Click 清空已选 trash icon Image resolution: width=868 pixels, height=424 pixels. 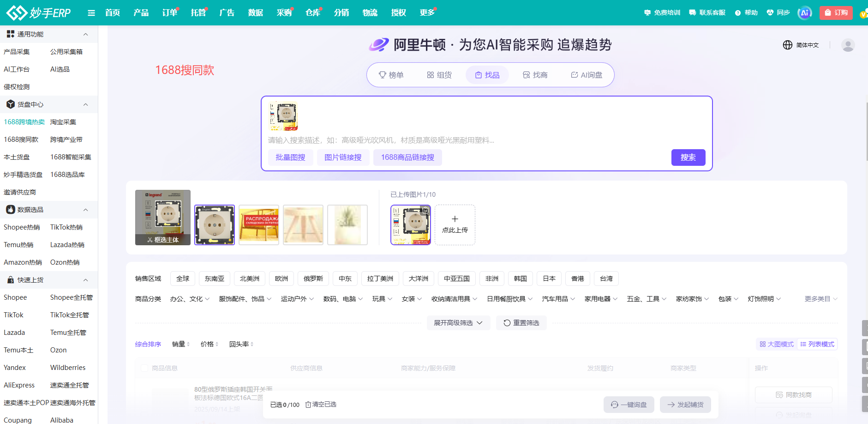tap(308, 405)
